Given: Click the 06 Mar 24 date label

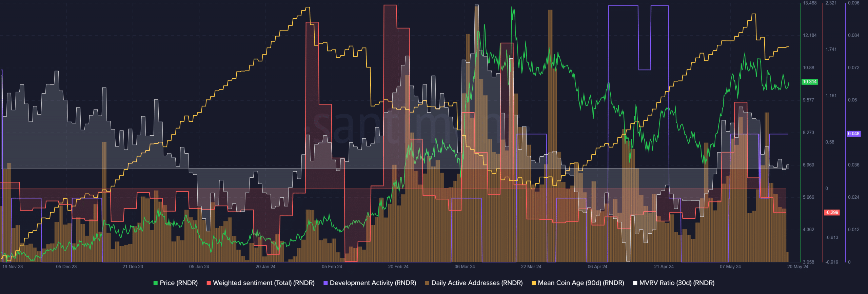Looking at the screenshot, I should point(465,267).
